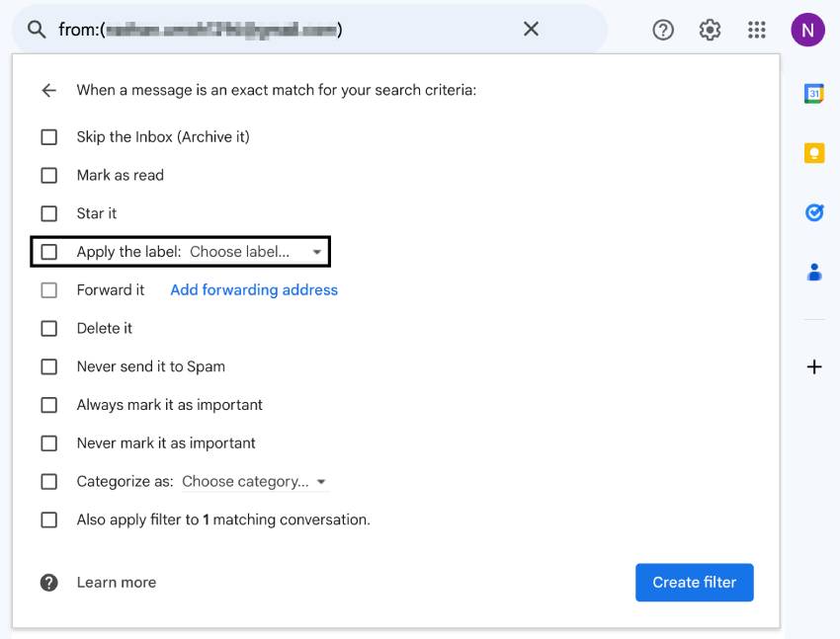Open Google Tasks side panel

coord(813,211)
